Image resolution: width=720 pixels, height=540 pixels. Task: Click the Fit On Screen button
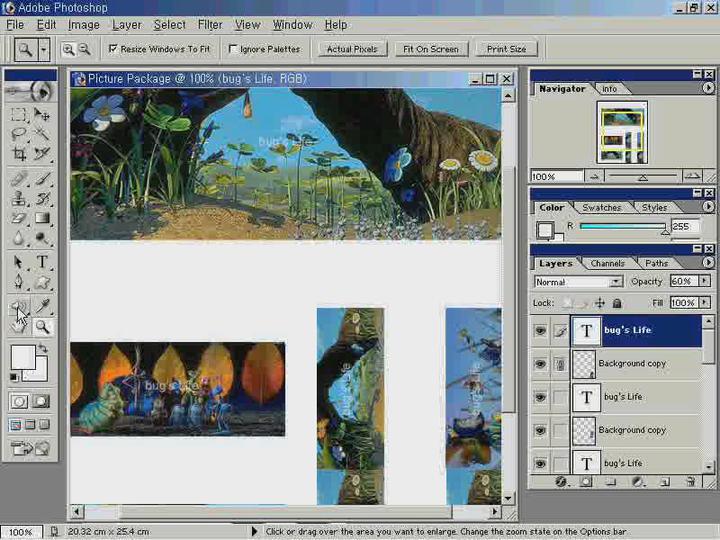pos(431,49)
